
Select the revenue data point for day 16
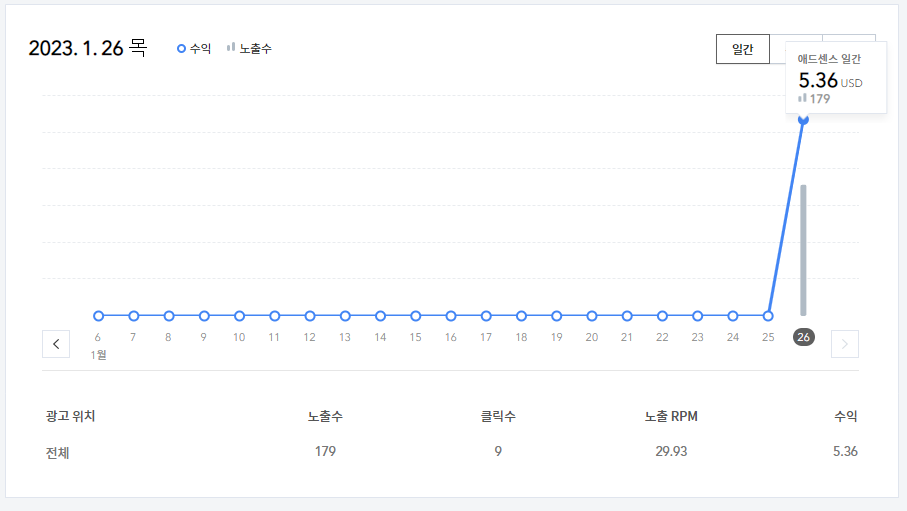(x=451, y=316)
